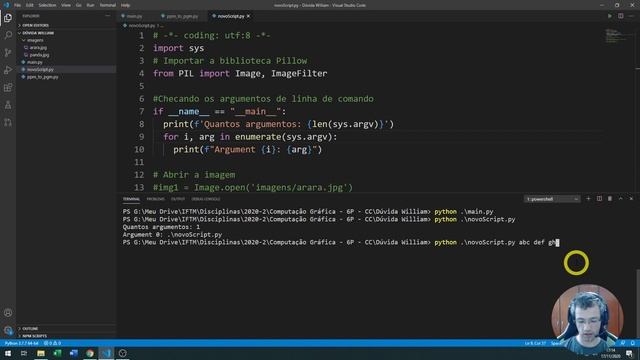This screenshot has width=640, height=360.
Task: Open the Terminal menu
Action: [x=108, y=5]
